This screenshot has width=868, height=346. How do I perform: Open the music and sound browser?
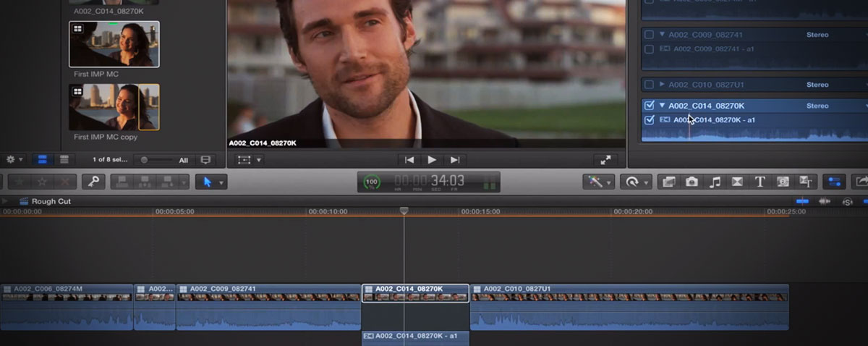[x=715, y=182]
